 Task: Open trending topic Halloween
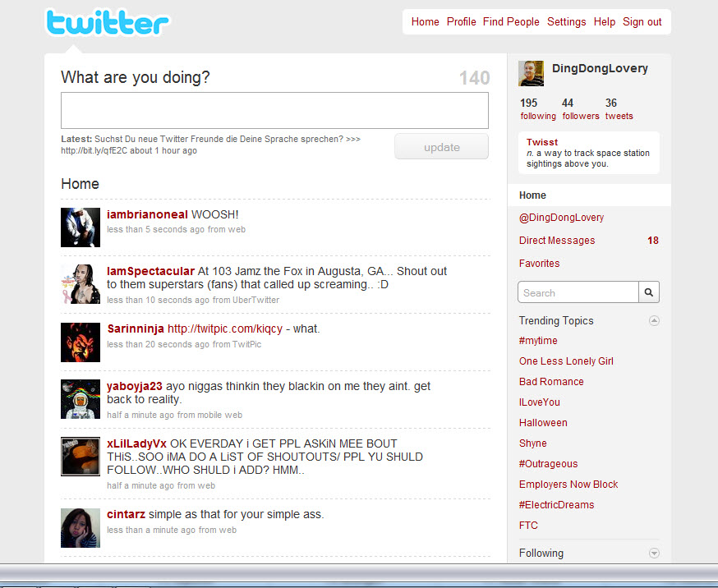pyautogui.click(x=543, y=423)
